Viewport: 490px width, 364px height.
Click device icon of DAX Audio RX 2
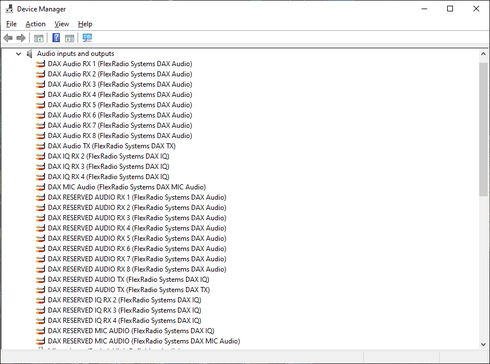[40, 74]
